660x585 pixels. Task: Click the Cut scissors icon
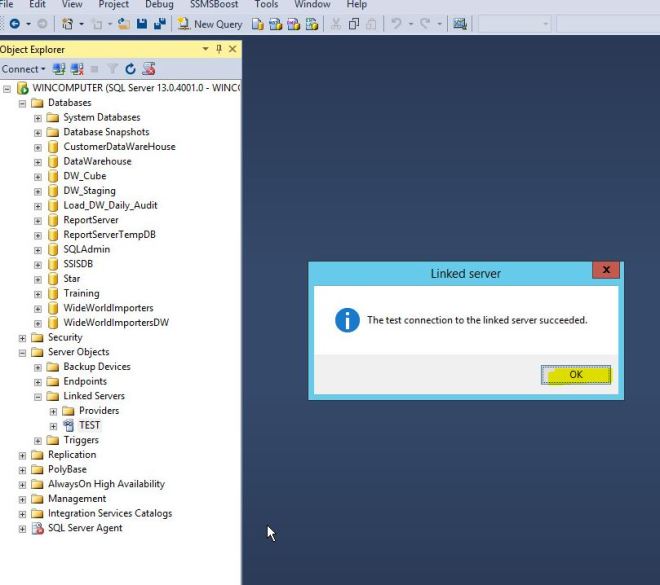point(336,24)
